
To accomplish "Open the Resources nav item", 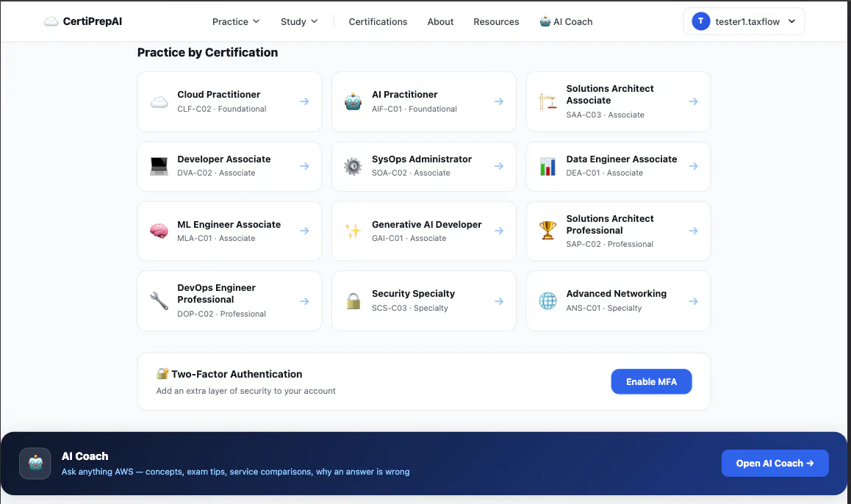I will (x=496, y=22).
